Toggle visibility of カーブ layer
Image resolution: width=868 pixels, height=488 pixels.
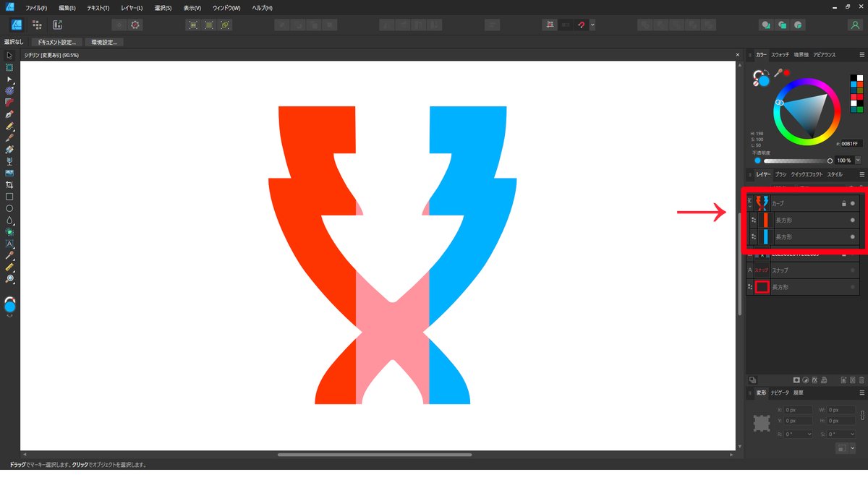853,203
